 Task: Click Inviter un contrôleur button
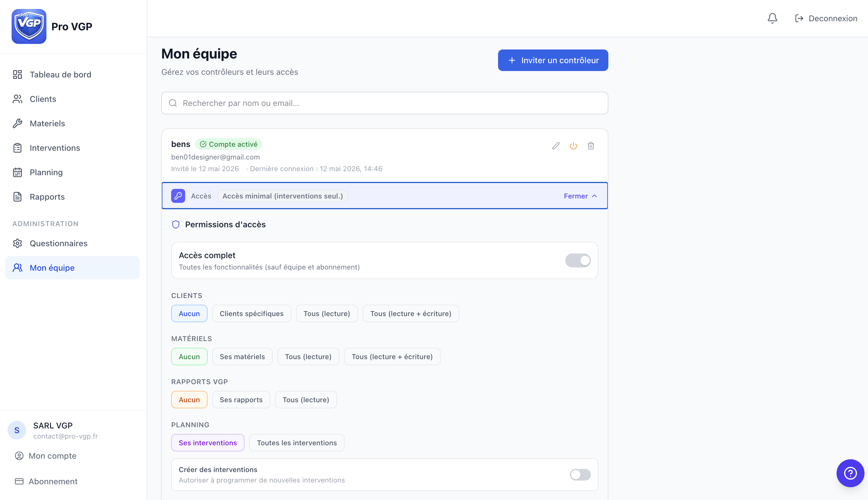553,61
